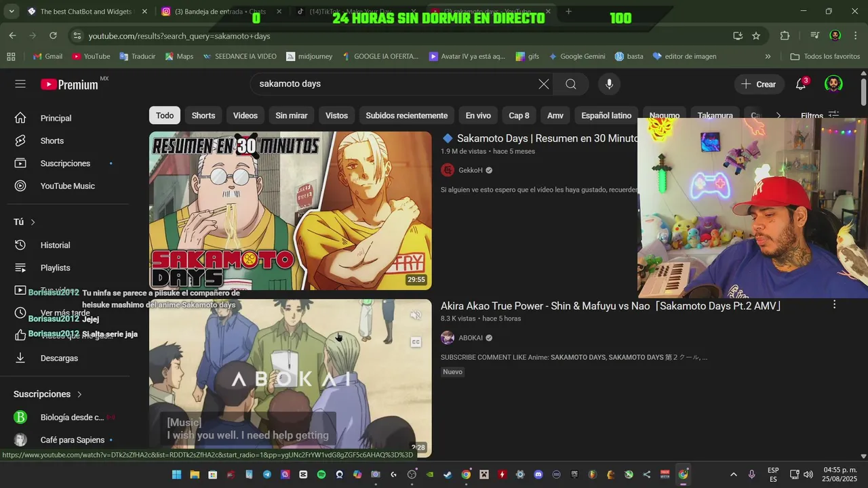Select the Sin mirar filter chip
This screenshot has height=488, width=868.
(292, 116)
